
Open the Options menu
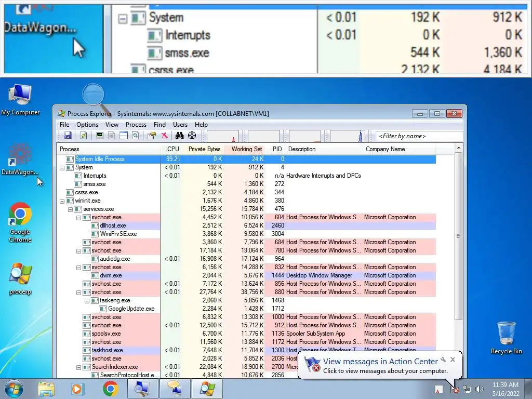coord(87,125)
